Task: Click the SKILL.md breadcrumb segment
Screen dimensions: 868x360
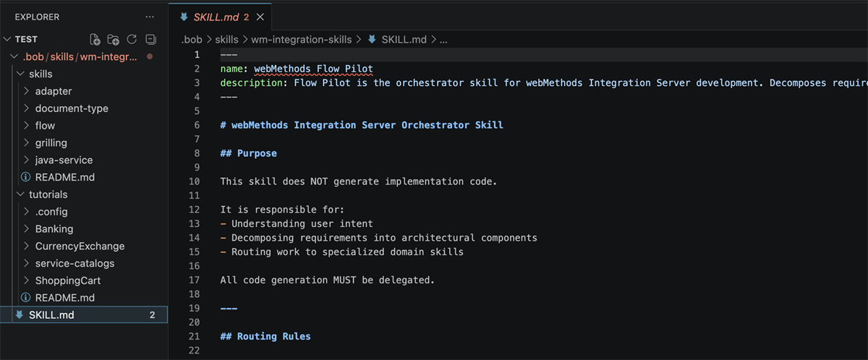Action: [405, 40]
